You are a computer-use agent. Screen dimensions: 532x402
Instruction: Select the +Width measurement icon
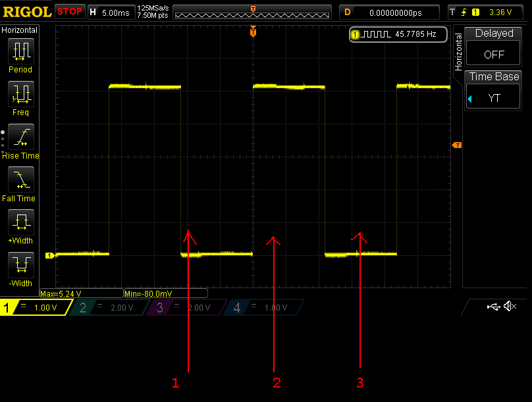(x=20, y=222)
